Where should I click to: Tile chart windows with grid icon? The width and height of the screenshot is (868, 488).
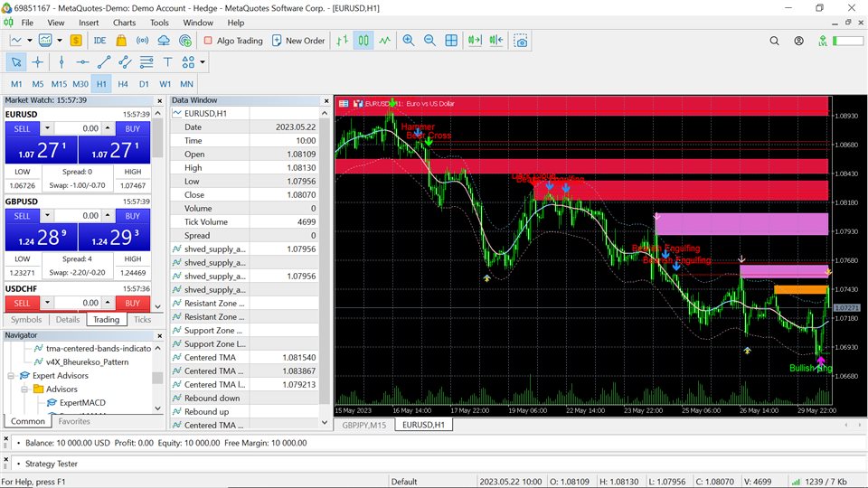point(451,41)
